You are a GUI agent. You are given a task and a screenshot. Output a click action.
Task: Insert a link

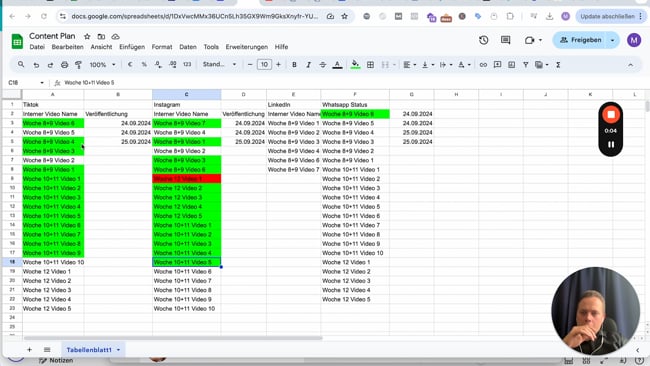(483, 65)
